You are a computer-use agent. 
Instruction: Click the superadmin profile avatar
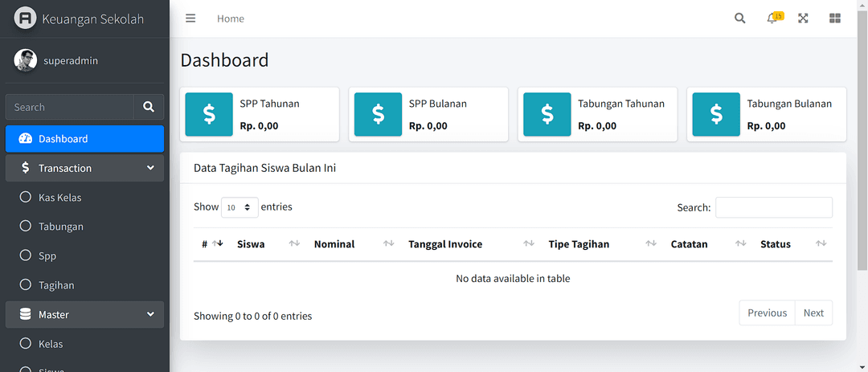pyautogui.click(x=26, y=60)
